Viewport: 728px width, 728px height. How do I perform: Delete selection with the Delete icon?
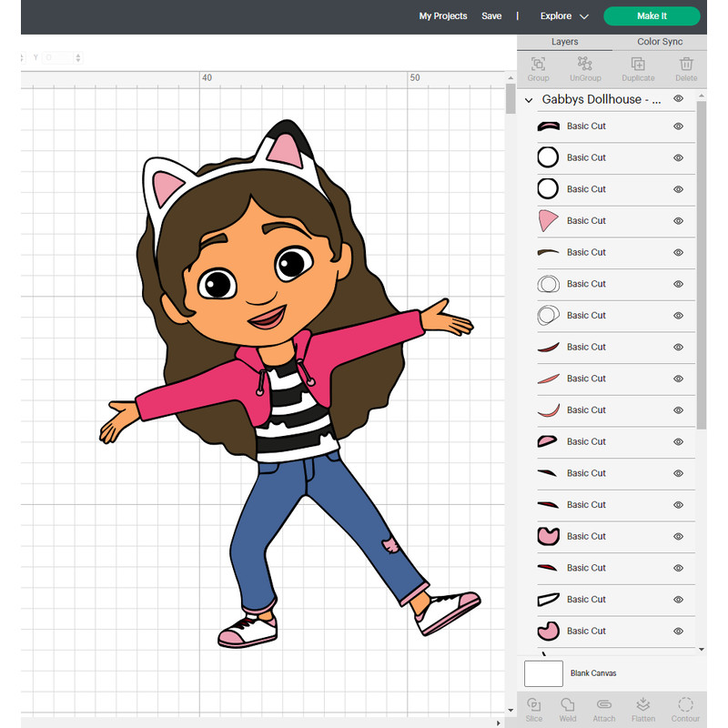click(x=685, y=66)
